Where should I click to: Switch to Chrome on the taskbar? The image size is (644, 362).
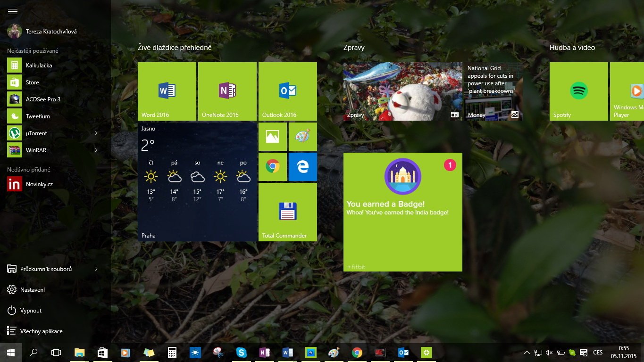point(357,353)
